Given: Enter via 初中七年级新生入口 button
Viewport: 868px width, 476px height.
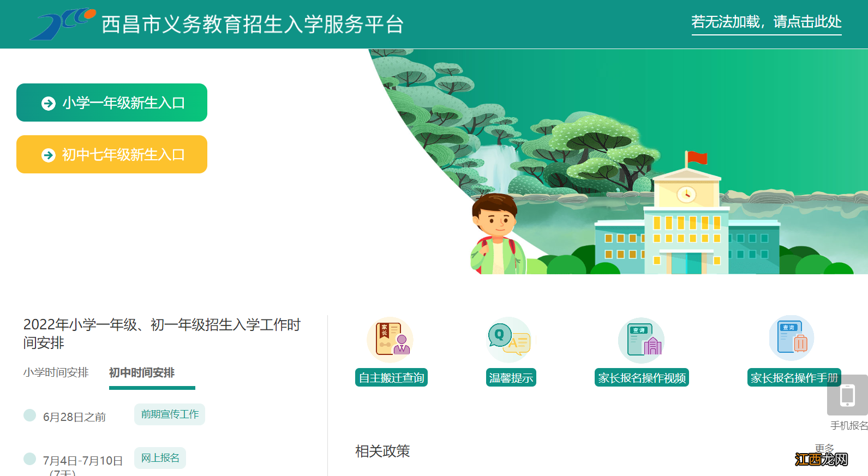Looking at the screenshot, I should click(x=112, y=154).
